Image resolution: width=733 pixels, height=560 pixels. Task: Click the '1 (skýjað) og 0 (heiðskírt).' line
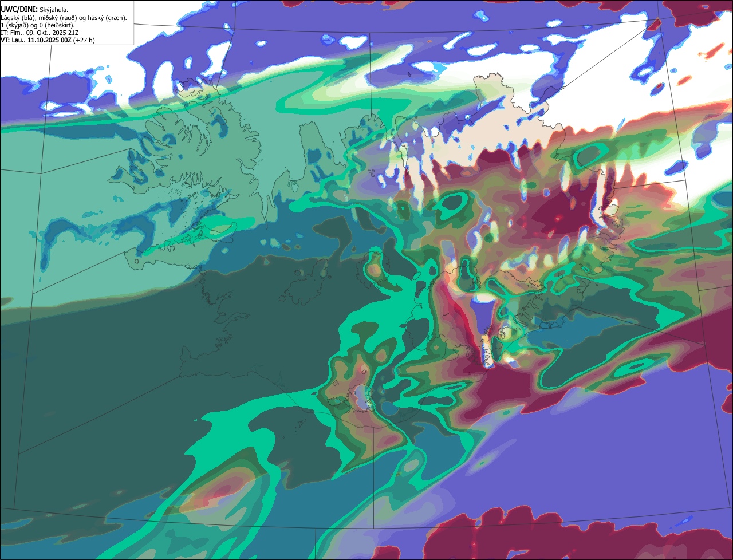click(x=38, y=25)
